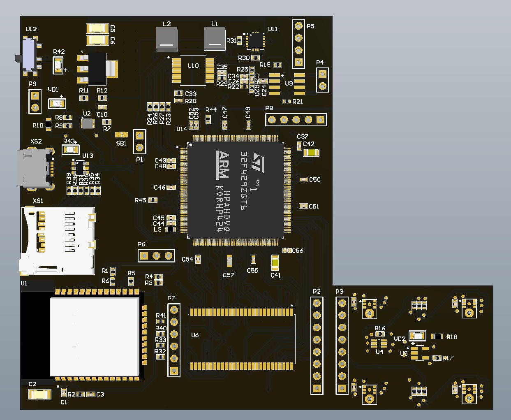Screen dimensions: 511x420
Task: Click the 'R21' designator label
Action: click(x=297, y=102)
